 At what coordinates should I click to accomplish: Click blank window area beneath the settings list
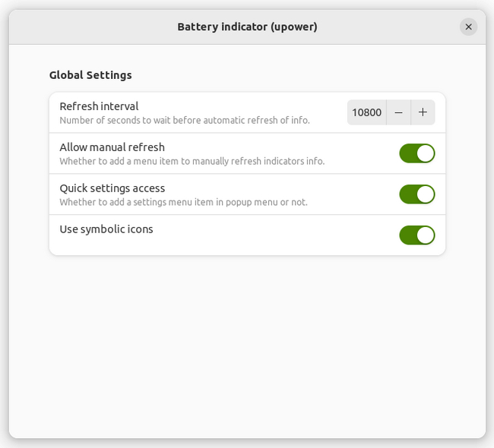pyautogui.click(x=247, y=342)
